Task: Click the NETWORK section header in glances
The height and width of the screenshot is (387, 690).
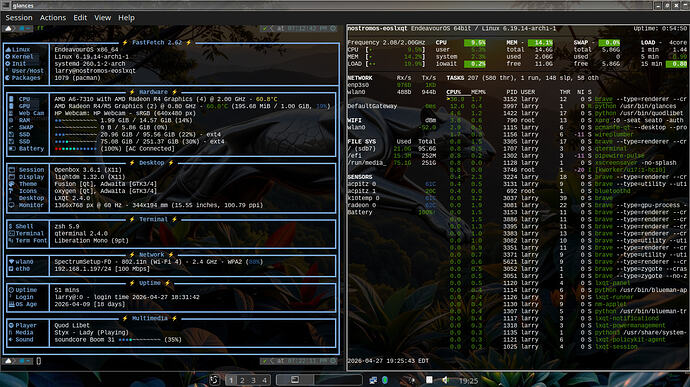Action: tap(360, 78)
